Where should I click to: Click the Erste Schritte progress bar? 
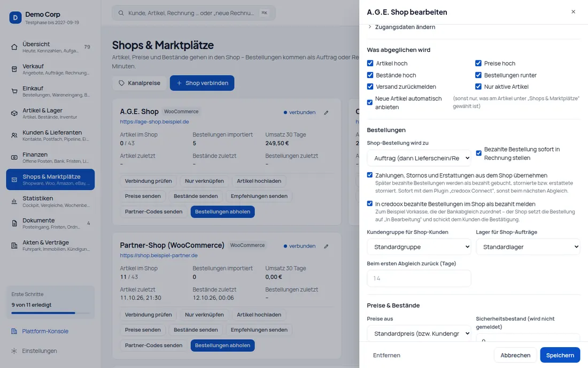click(50, 313)
